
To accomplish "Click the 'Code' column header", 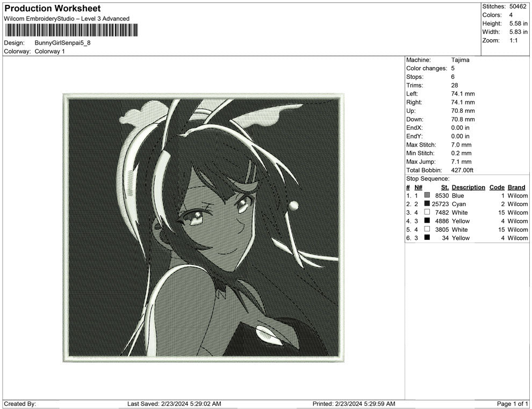I will click(x=497, y=187).
